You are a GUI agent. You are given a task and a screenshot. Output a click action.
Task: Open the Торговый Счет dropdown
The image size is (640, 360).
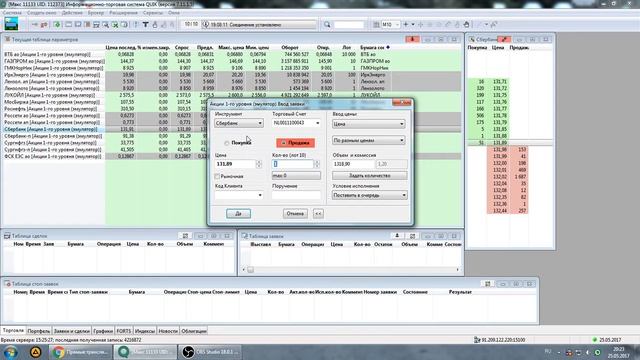point(296,122)
